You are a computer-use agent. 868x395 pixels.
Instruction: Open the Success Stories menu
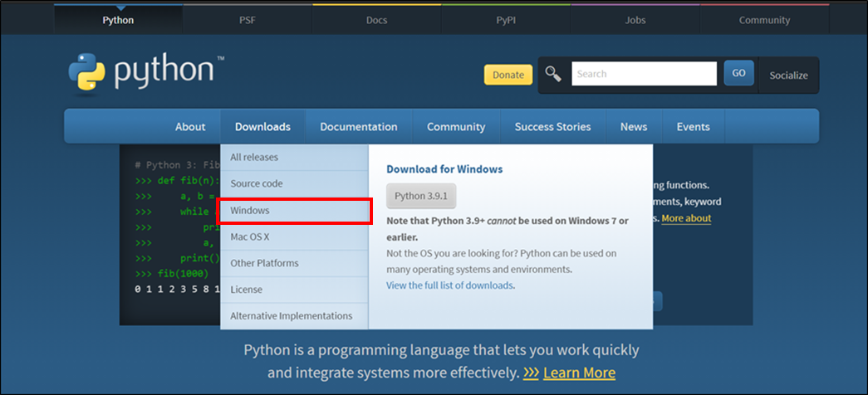(x=553, y=127)
